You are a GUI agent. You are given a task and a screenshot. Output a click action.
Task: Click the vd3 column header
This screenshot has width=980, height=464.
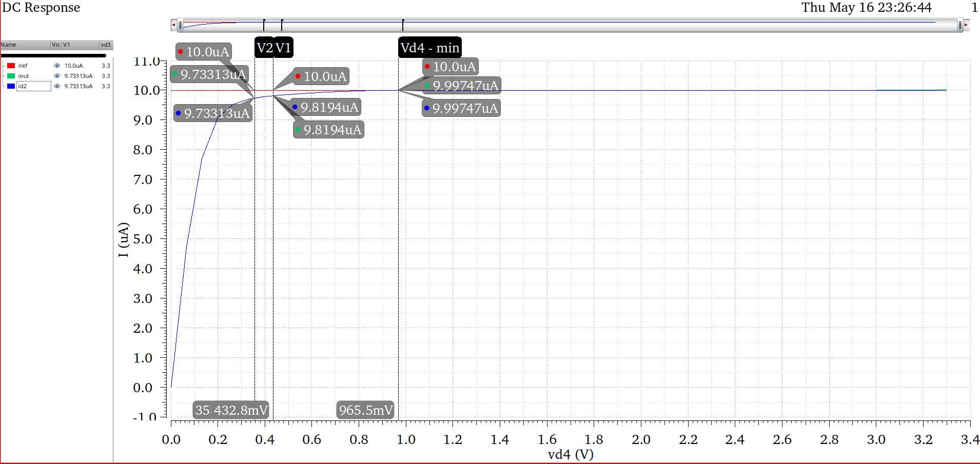106,45
